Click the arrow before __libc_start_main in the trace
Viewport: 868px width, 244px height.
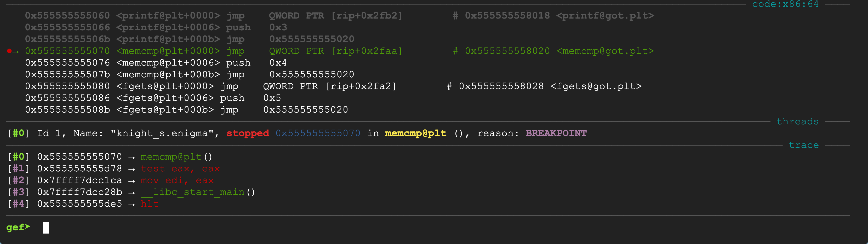(132, 193)
